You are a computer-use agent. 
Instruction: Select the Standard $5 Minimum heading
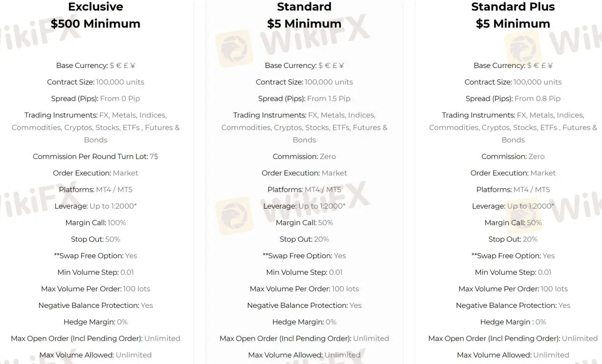[304, 15]
